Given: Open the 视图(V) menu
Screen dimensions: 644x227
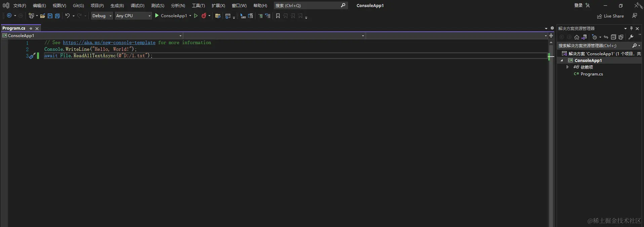Looking at the screenshot, I should [59, 5].
